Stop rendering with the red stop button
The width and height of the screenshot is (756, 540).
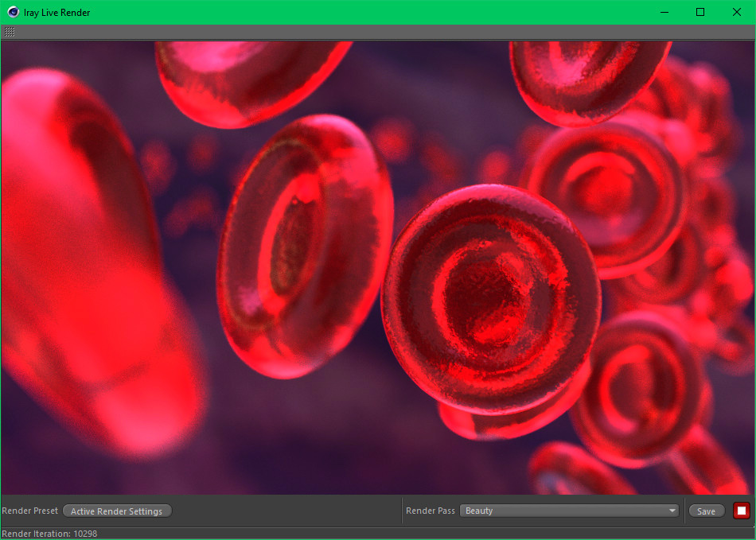(741, 511)
